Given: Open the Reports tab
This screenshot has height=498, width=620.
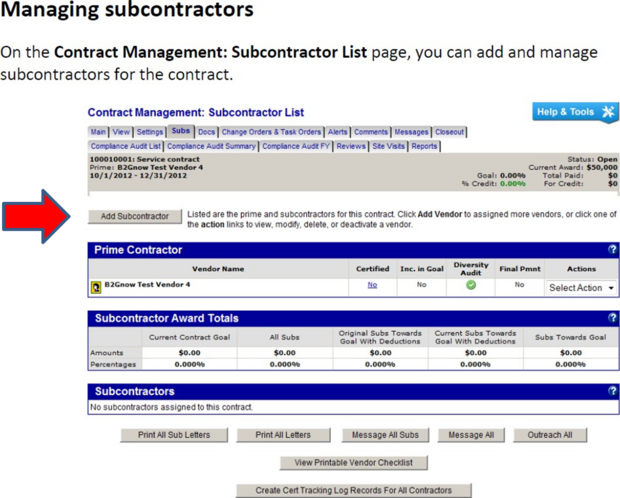Looking at the screenshot, I should [x=424, y=146].
